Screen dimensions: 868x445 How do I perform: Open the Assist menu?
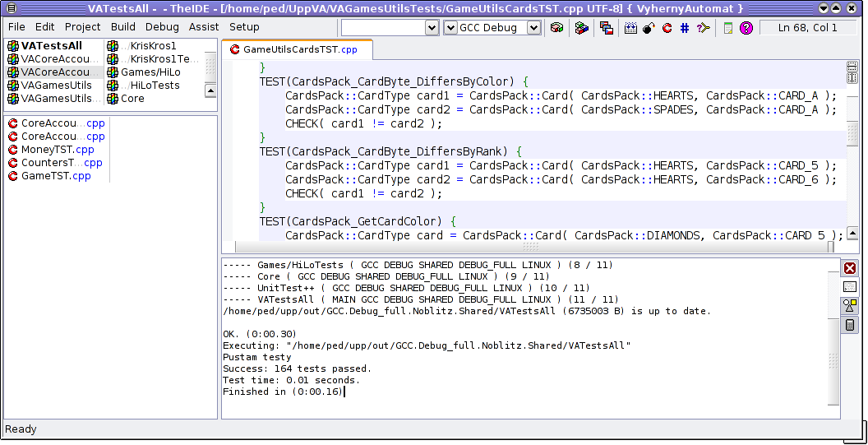pyautogui.click(x=204, y=27)
